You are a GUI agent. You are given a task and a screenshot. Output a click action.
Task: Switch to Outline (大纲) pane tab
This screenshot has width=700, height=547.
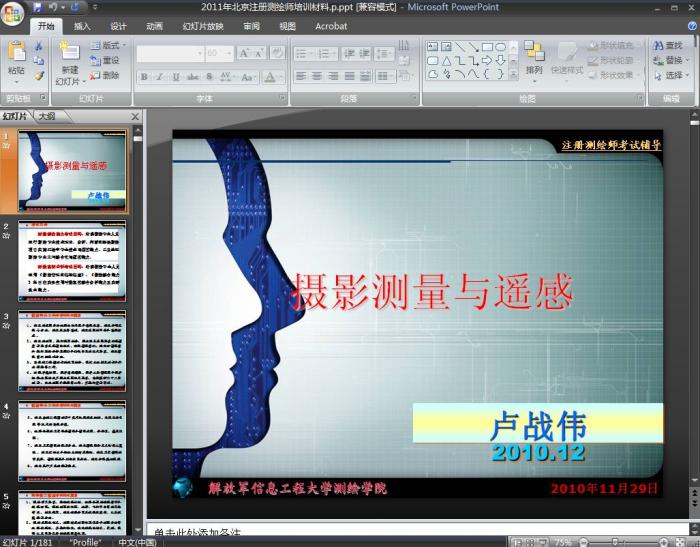pos(47,116)
